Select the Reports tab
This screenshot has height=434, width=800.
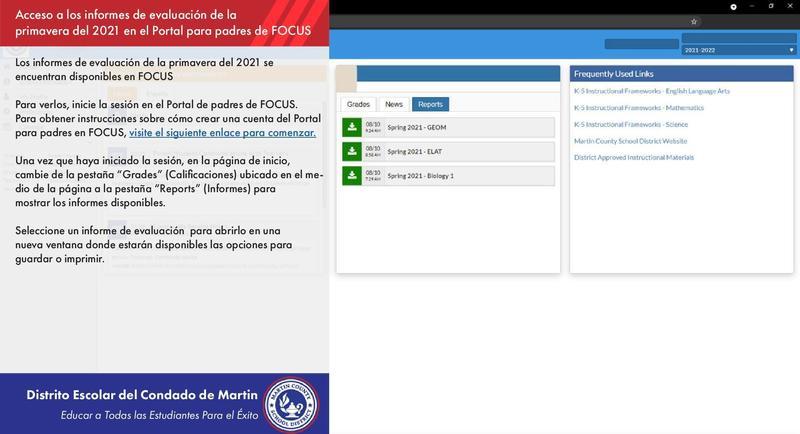(x=430, y=104)
